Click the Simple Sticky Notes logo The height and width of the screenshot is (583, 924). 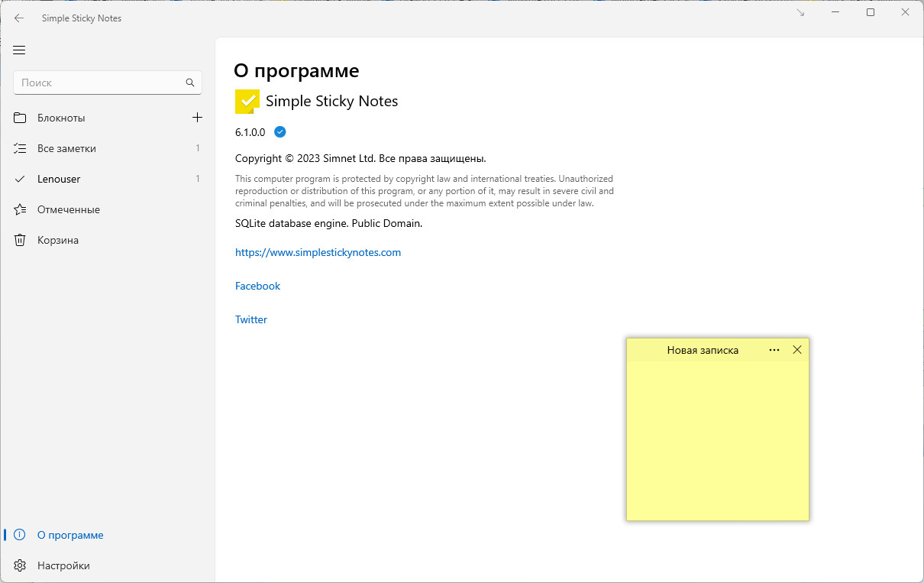click(x=247, y=101)
